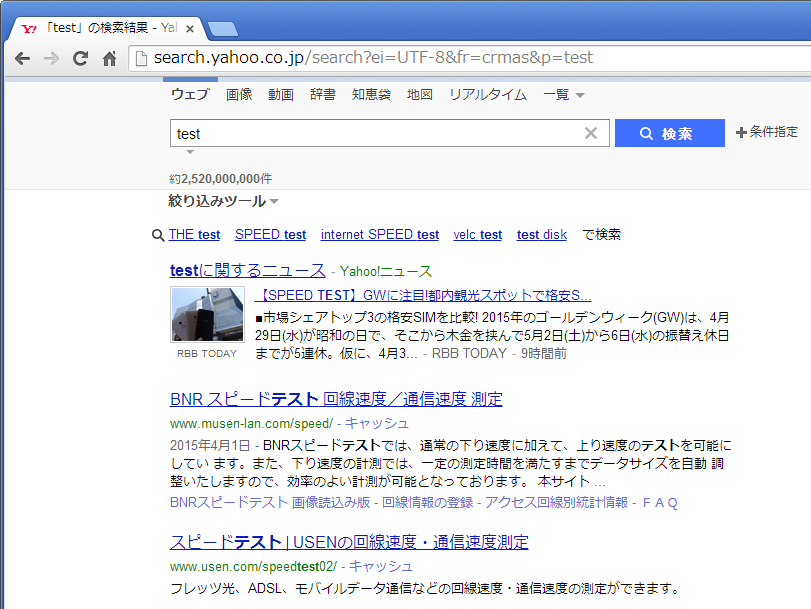
Task: Reload the page with the refresh icon
Action: point(80,58)
